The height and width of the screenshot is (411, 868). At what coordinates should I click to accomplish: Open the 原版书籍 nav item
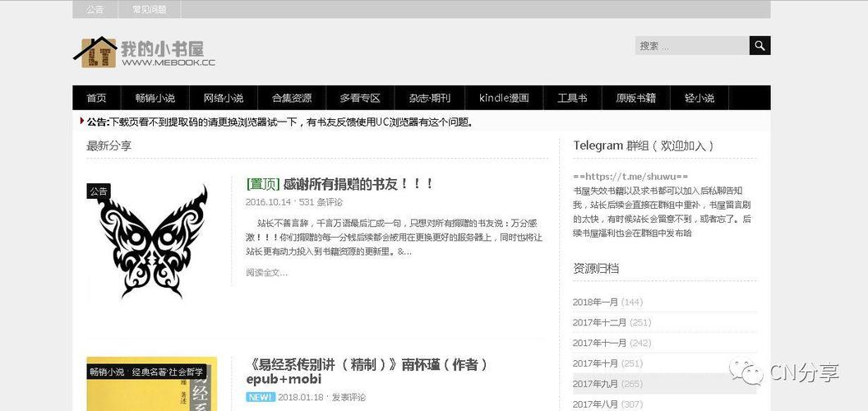pyautogui.click(x=636, y=98)
